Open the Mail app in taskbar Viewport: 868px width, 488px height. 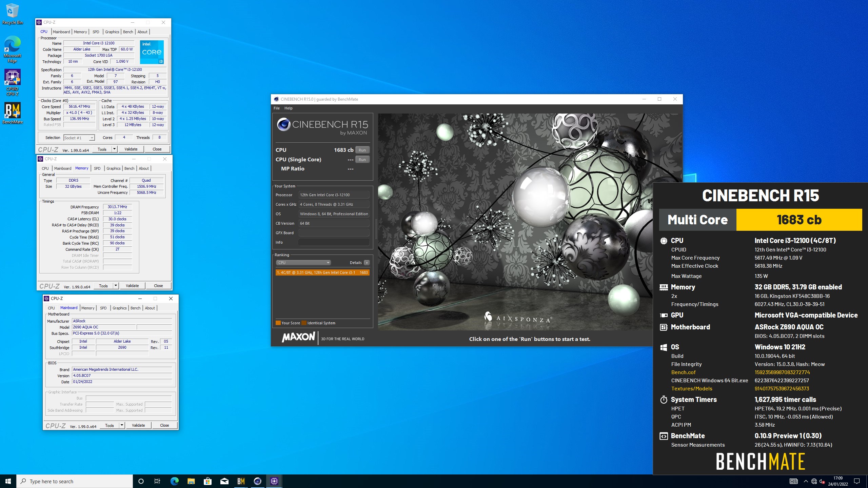(224, 481)
